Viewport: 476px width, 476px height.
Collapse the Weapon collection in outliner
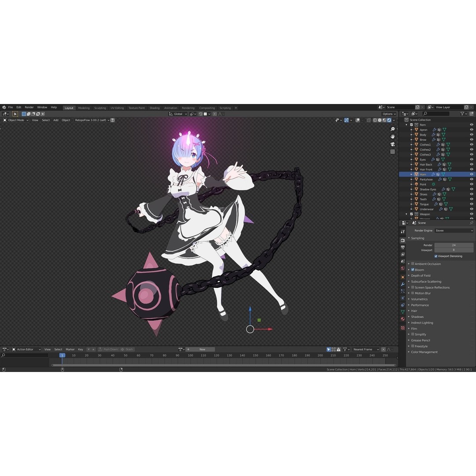[x=406, y=214]
